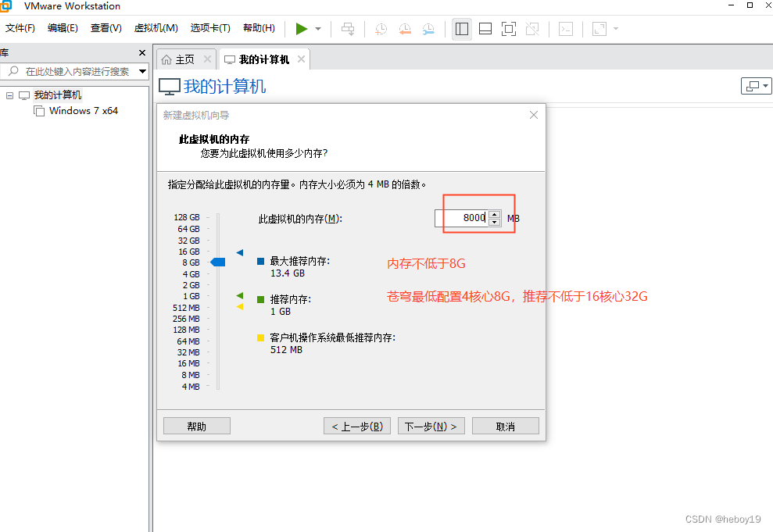Click the yellow guest OS minimum marker
Image resolution: width=773 pixels, height=532 pixels.
pyautogui.click(x=240, y=307)
